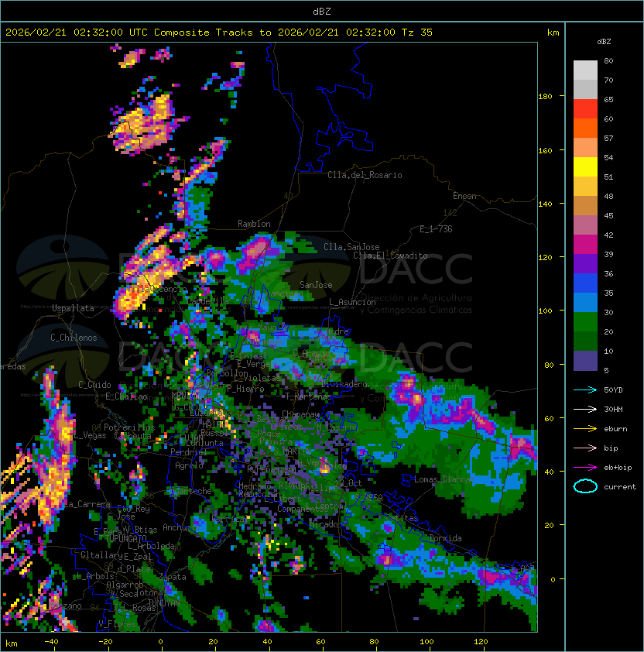
Task: Pick the light orange 54–57 dBZ swatch
Action: point(585,148)
